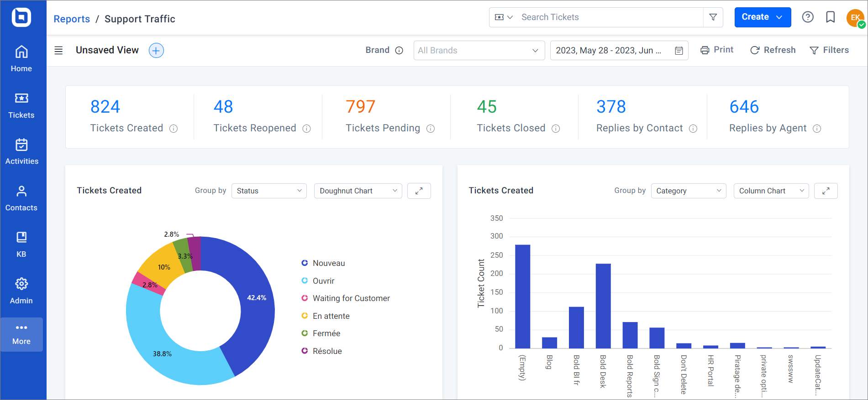The height and width of the screenshot is (400, 868).
Task: Add a new view with plus icon
Action: click(x=156, y=50)
